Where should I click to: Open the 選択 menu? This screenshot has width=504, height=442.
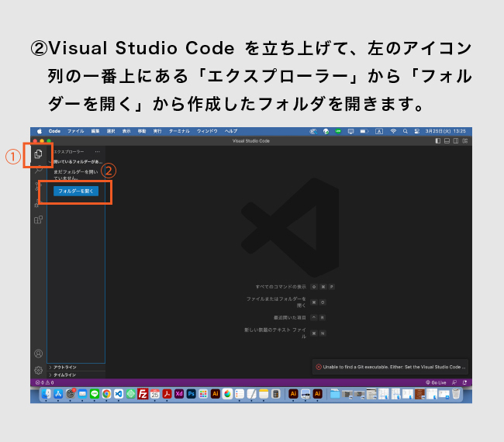pyautogui.click(x=111, y=131)
